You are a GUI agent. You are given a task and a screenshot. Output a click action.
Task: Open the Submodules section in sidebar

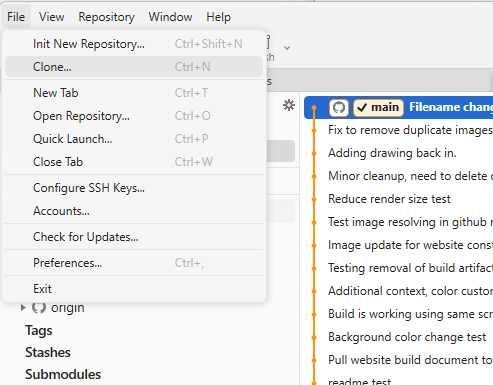[63, 374]
